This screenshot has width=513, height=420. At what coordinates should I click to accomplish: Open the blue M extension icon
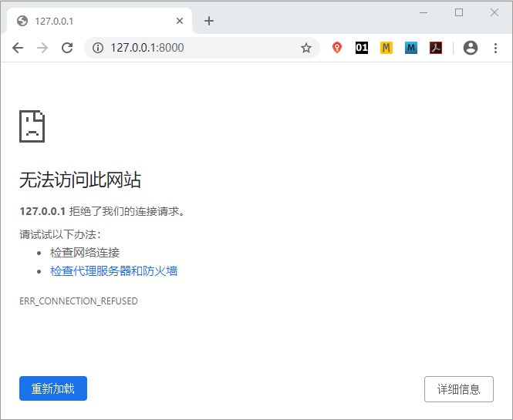coord(411,48)
